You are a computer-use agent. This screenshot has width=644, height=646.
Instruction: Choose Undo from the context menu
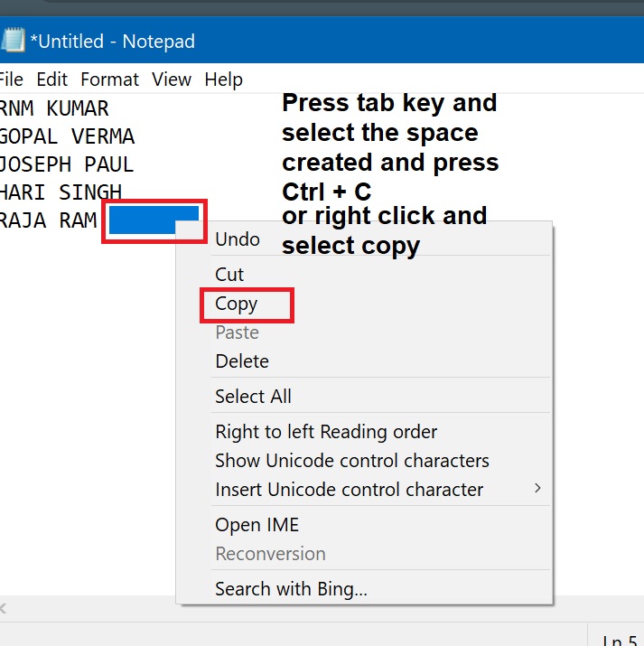pos(238,239)
